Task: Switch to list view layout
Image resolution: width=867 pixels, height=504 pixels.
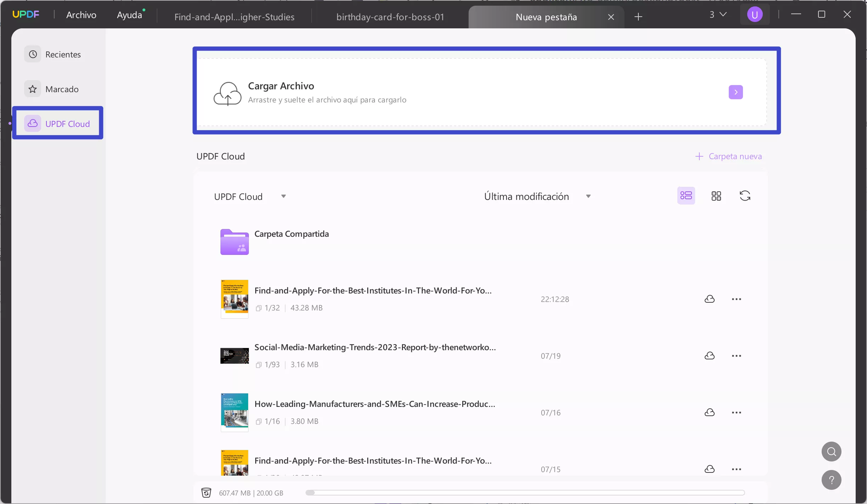Action: (686, 196)
